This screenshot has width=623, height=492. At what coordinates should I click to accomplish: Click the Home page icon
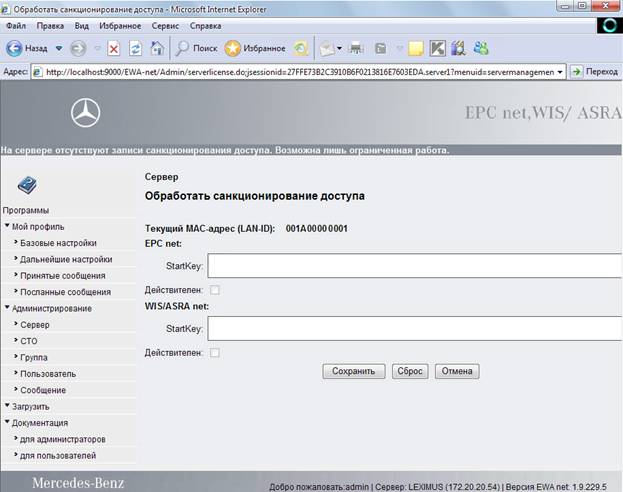pyautogui.click(x=157, y=48)
